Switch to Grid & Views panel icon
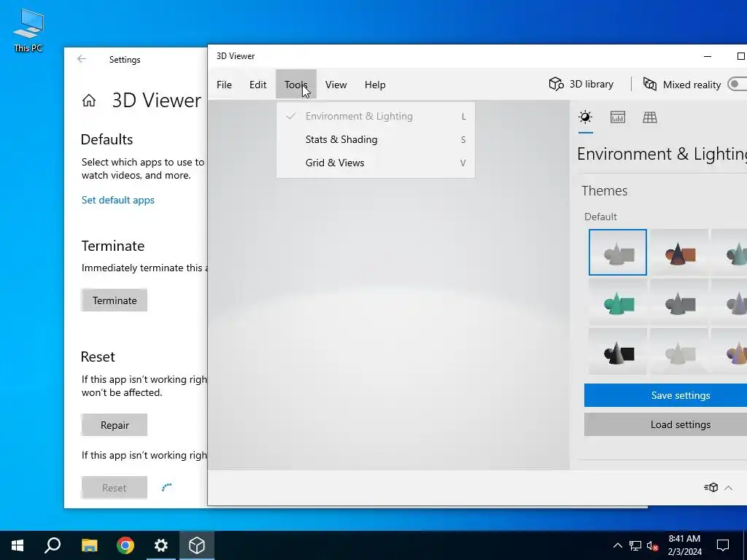 [650, 117]
